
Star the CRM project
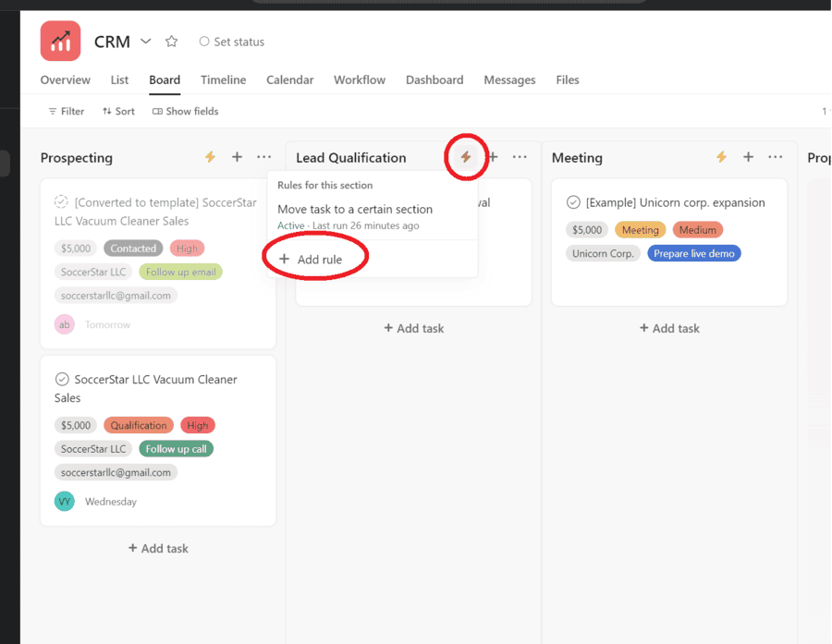(171, 41)
